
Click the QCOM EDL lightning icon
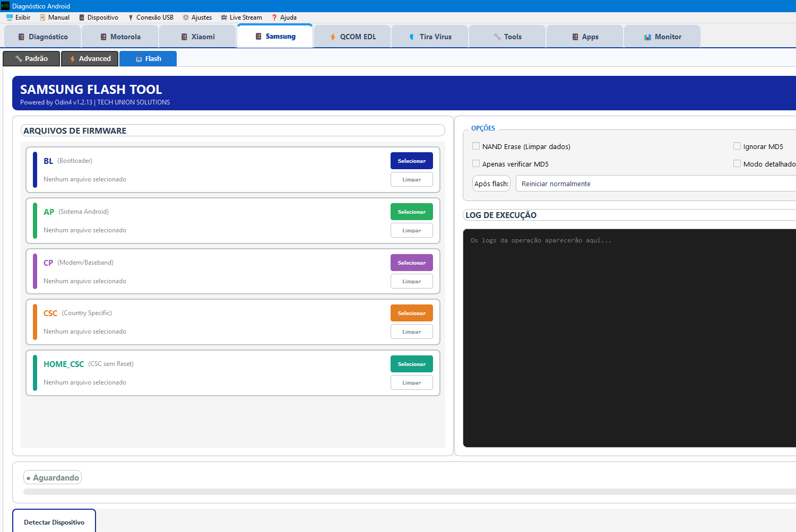click(x=333, y=37)
